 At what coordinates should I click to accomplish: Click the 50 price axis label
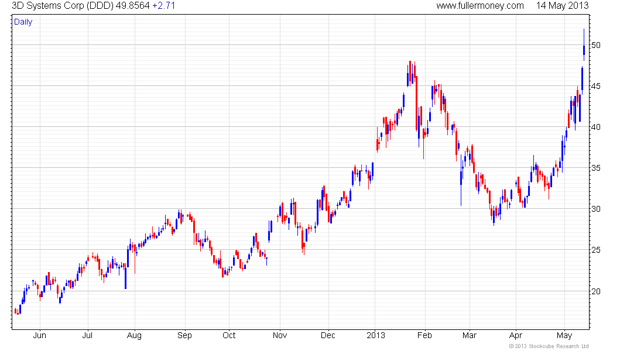point(595,45)
